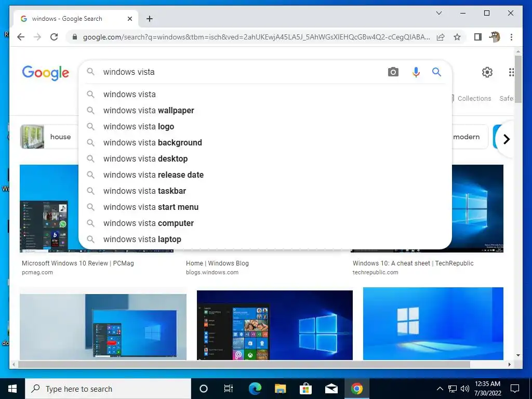This screenshot has width=532, height=399.
Task: Open a new browser tab
Action: pos(149,19)
